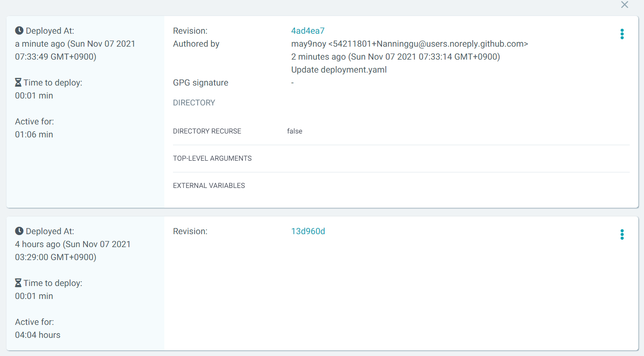Click 'Active for:' label above 04:04 hours
Viewport: 644px width, 356px height.
tap(35, 322)
